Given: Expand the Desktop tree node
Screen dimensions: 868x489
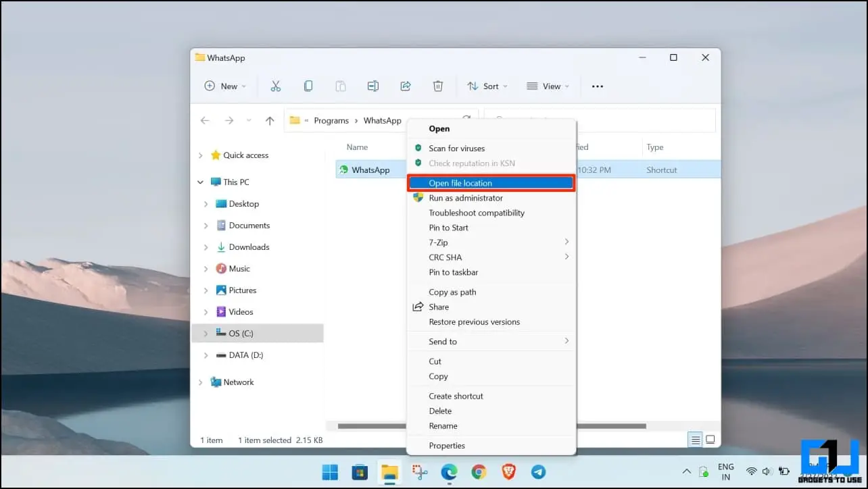Looking at the screenshot, I should coord(206,204).
